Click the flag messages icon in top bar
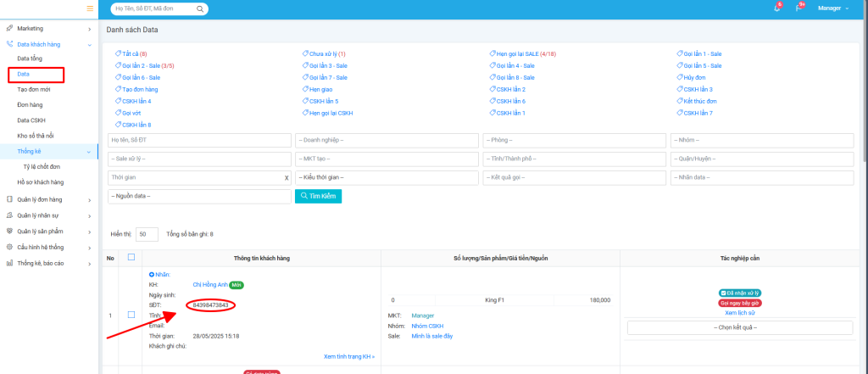 [798, 8]
